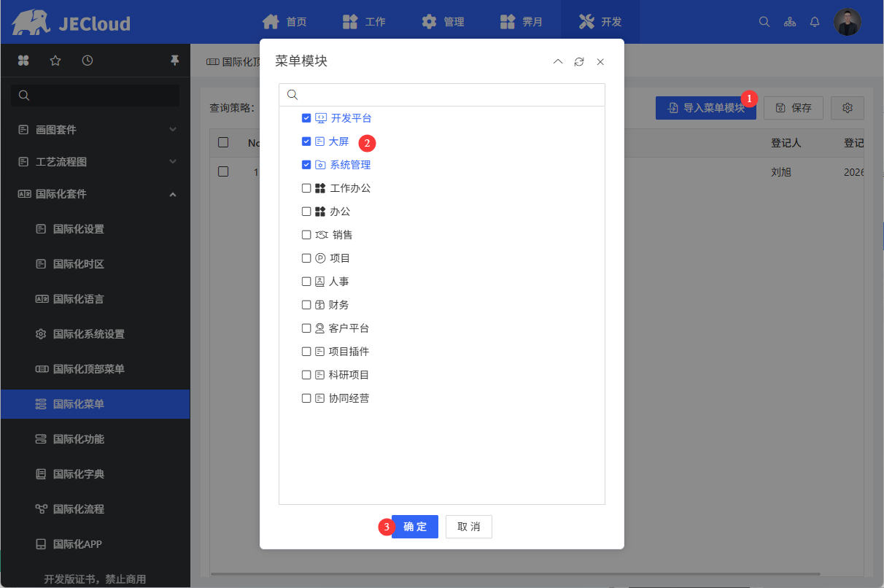Collapse the 菜单模块 dialog with the up chevron
The height and width of the screenshot is (588, 884).
point(558,62)
